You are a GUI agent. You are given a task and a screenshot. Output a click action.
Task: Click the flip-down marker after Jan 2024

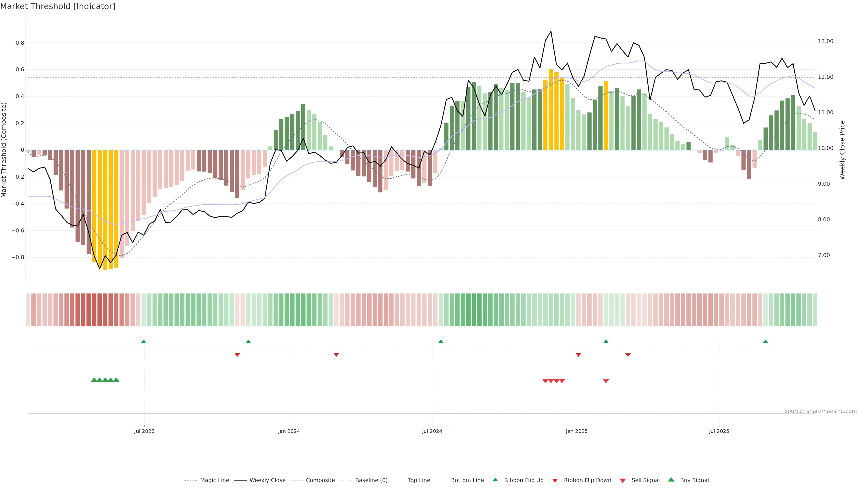pos(336,355)
